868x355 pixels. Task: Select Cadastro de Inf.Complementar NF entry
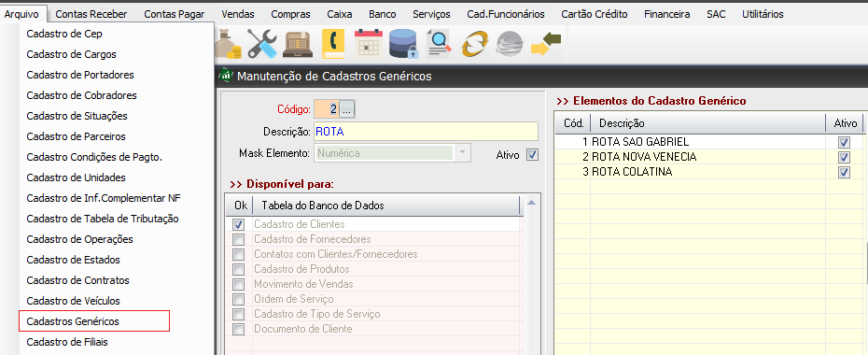104,198
